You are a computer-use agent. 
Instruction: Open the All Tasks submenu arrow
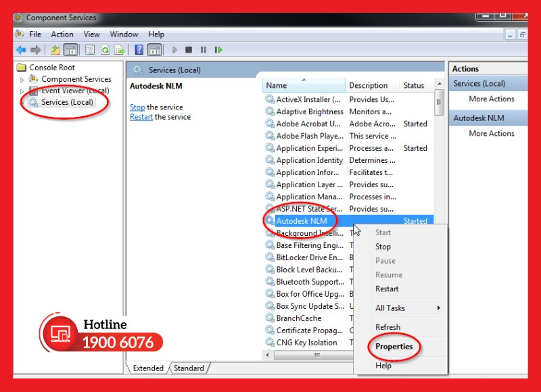pos(438,308)
